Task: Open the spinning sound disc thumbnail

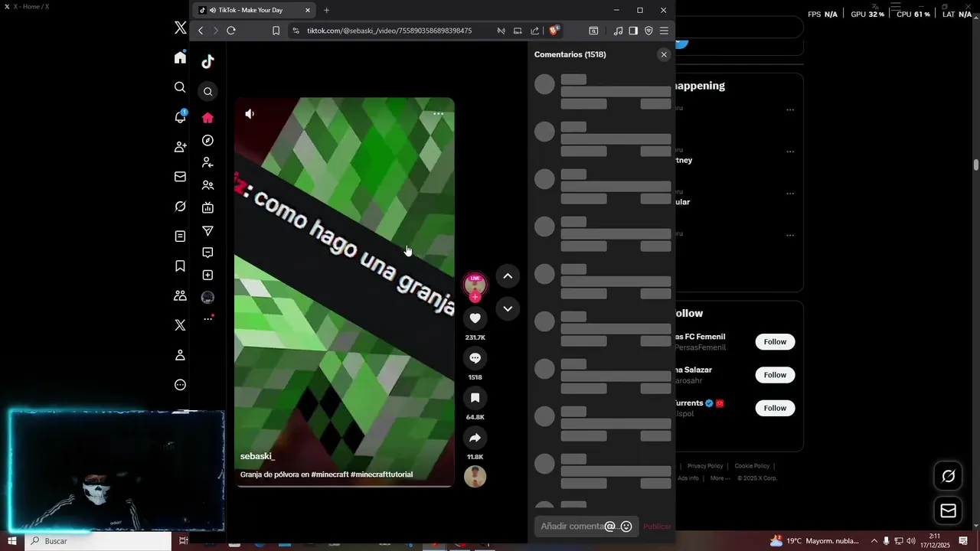Action: (475, 477)
